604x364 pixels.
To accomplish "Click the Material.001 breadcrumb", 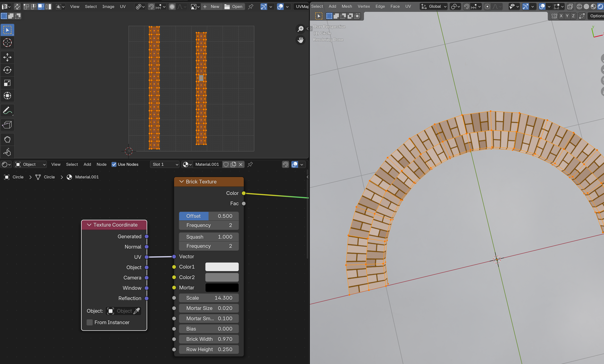I will click(x=83, y=177).
